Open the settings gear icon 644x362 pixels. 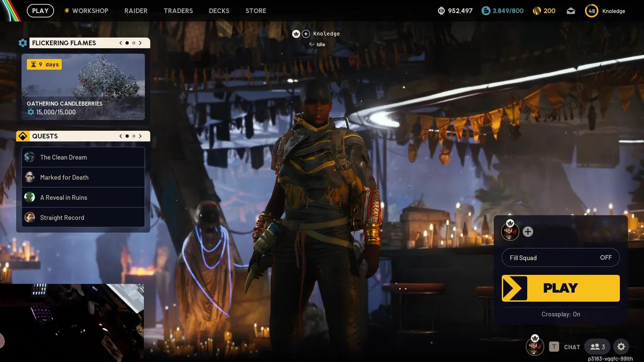[621, 346]
